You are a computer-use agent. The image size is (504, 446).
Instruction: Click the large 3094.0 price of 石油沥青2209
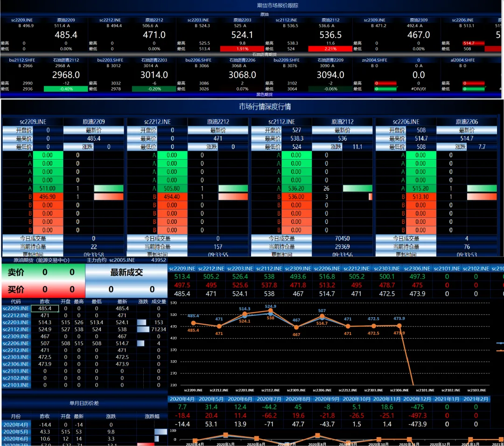pyautogui.click(x=330, y=75)
